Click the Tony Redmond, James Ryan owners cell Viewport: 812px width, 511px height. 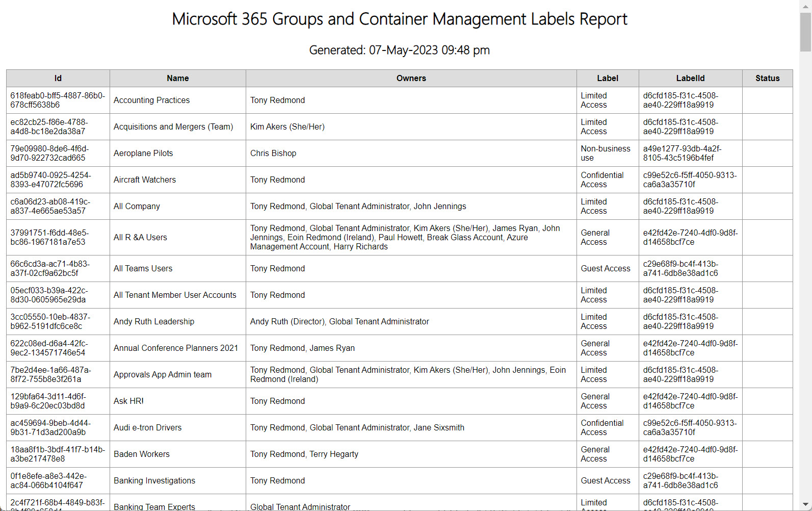pyautogui.click(x=411, y=348)
